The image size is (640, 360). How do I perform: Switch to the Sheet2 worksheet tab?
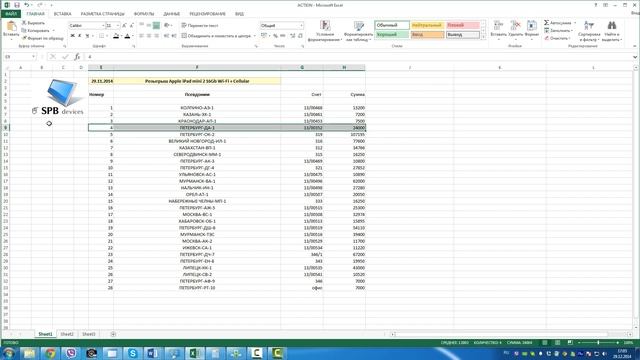point(67,334)
